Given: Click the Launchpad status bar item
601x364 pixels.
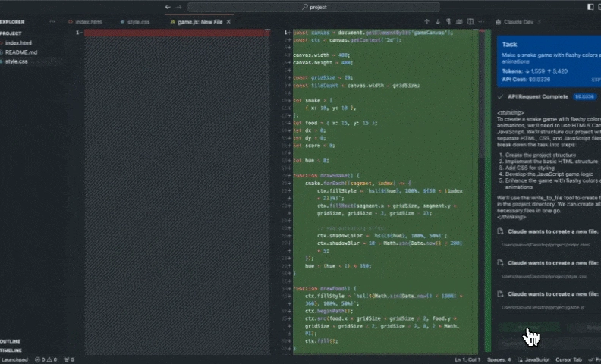Looking at the screenshot, I should (x=14, y=359).
